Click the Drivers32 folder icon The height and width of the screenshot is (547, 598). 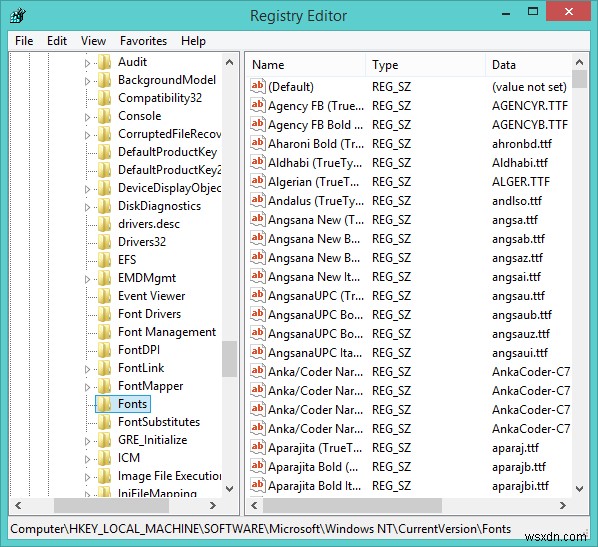(x=104, y=242)
